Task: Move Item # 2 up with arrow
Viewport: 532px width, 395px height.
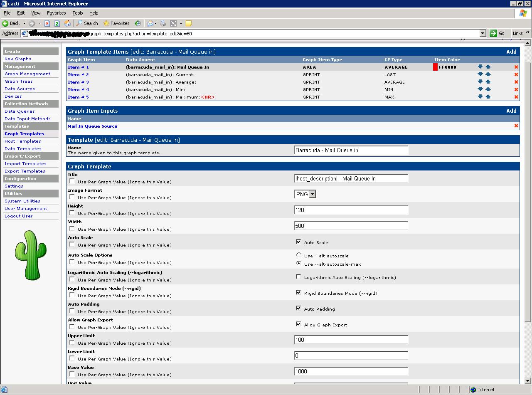Action: 488,74
